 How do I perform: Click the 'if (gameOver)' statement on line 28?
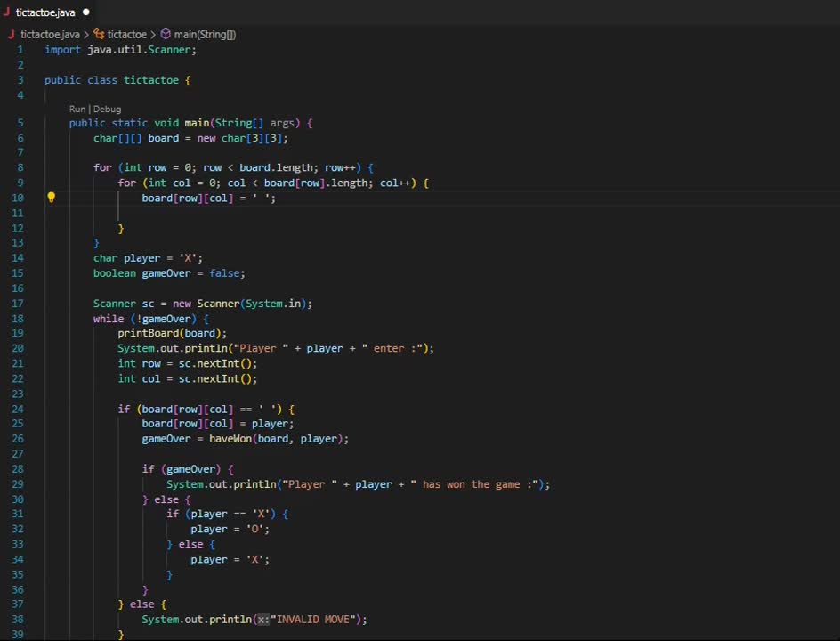click(x=188, y=469)
